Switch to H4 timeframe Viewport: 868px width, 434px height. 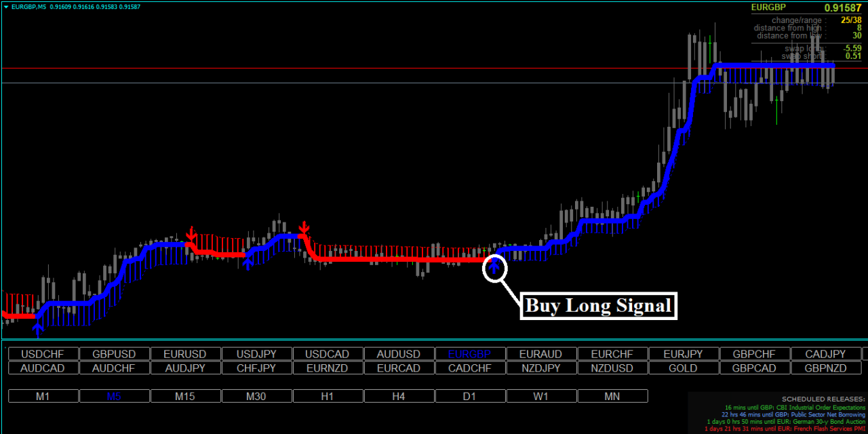[399, 396]
